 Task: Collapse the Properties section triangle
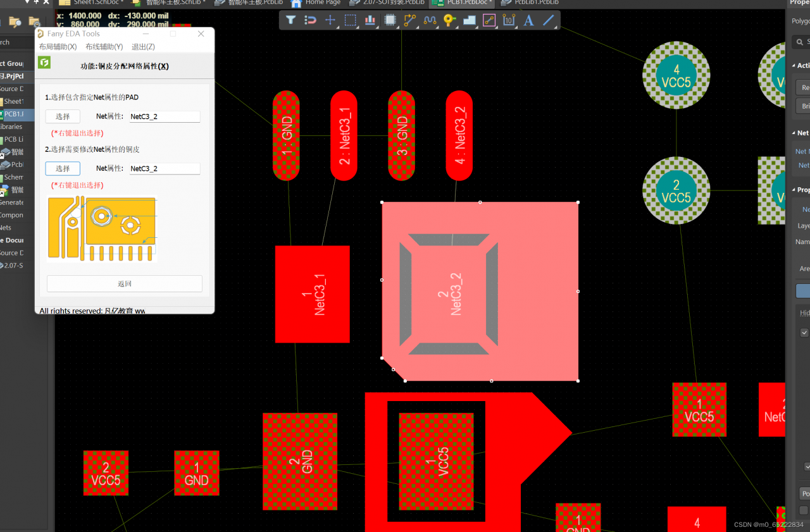tap(794, 190)
